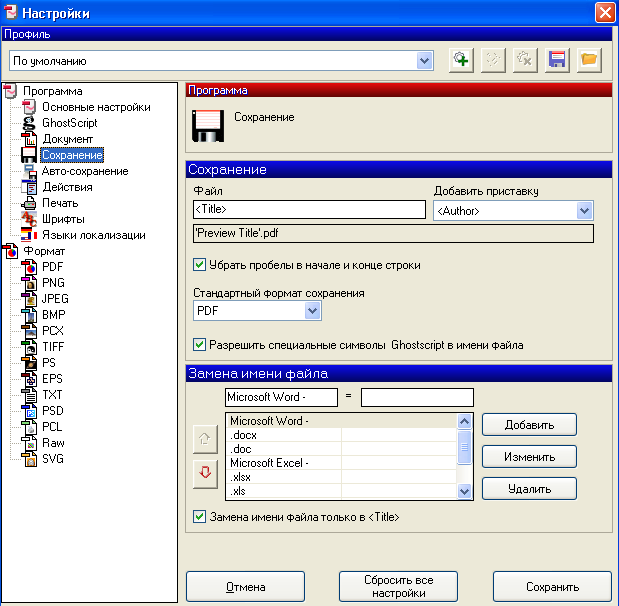
Task: Close the Настройки window
Action: pyautogui.click(x=605, y=13)
